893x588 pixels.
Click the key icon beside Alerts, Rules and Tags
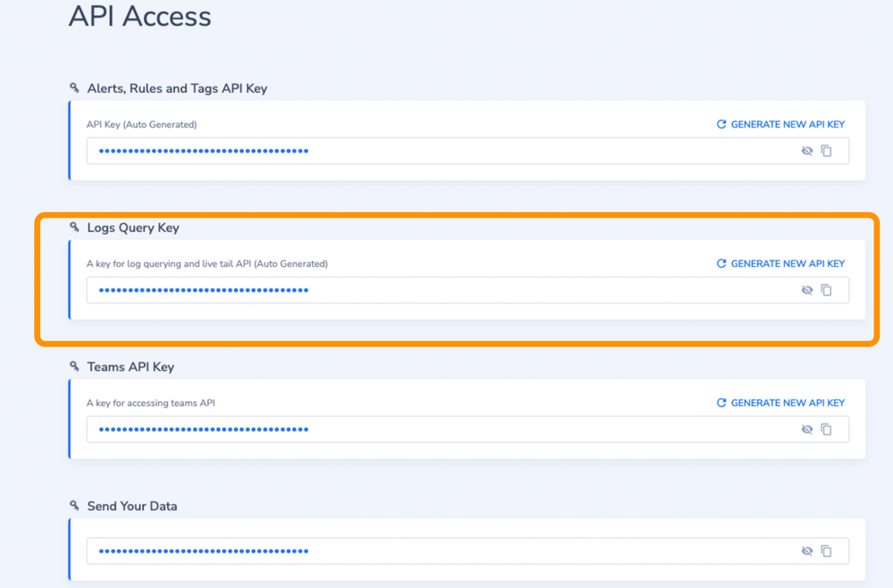click(x=74, y=87)
